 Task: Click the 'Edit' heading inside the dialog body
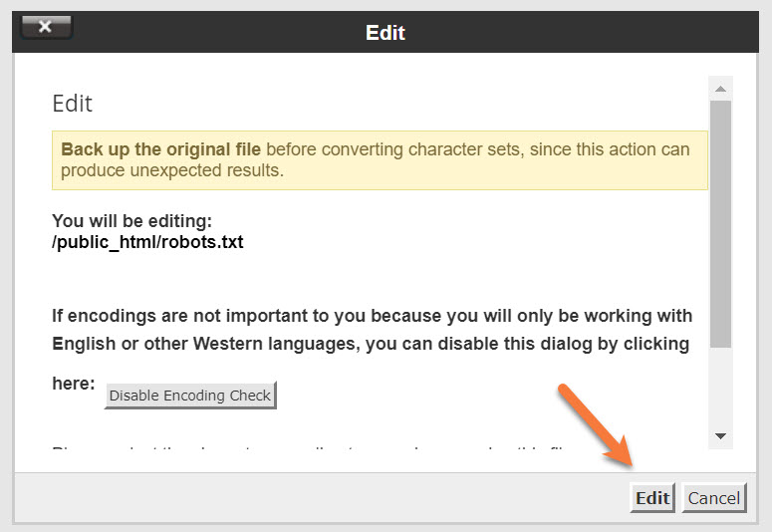click(x=72, y=104)
